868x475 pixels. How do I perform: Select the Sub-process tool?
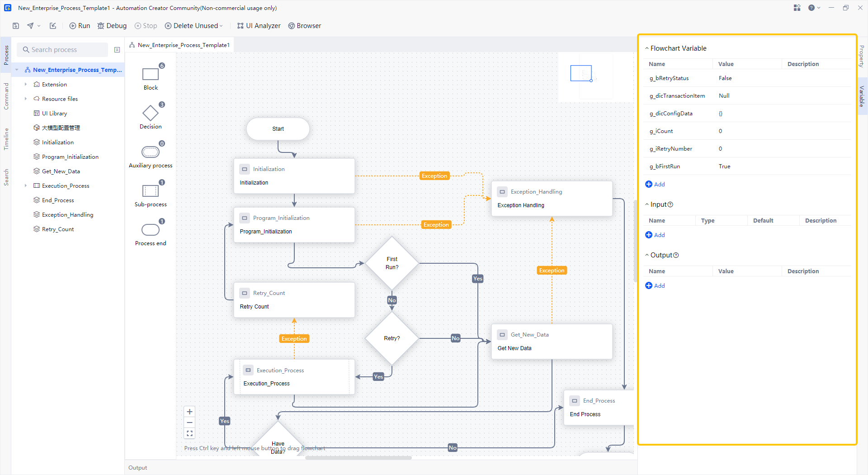tap(150, 191)
